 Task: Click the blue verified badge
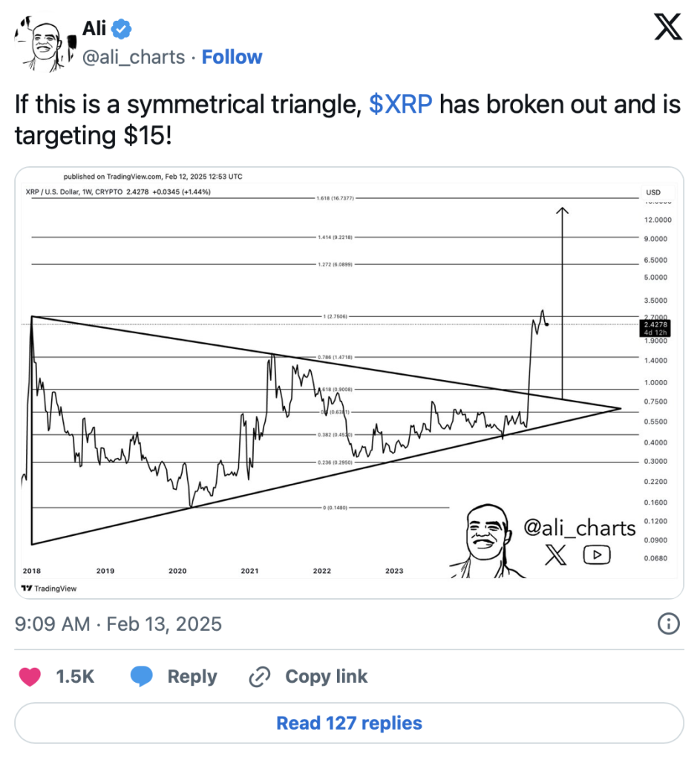(x=122, y=30)
